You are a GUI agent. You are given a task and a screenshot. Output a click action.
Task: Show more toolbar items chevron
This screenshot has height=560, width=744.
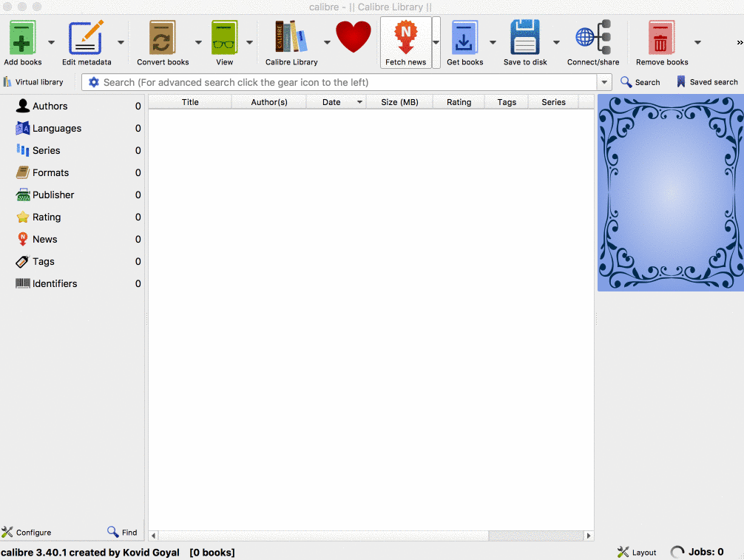(740, 43)
